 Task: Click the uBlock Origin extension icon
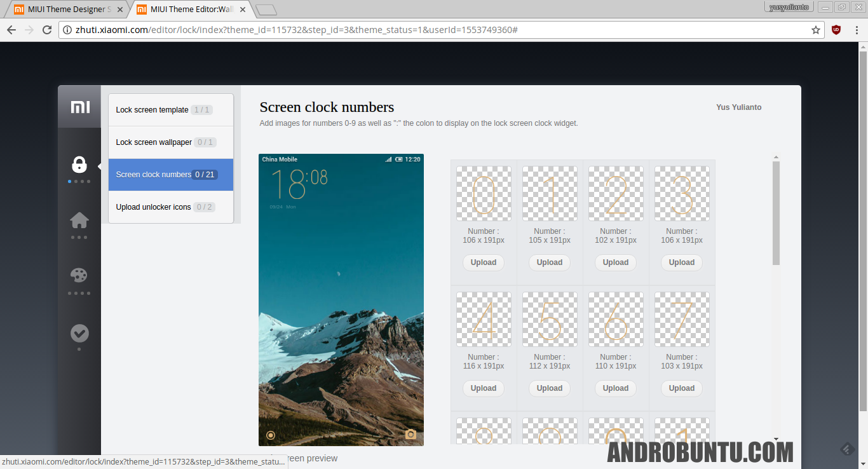click(x=835, y=29)
